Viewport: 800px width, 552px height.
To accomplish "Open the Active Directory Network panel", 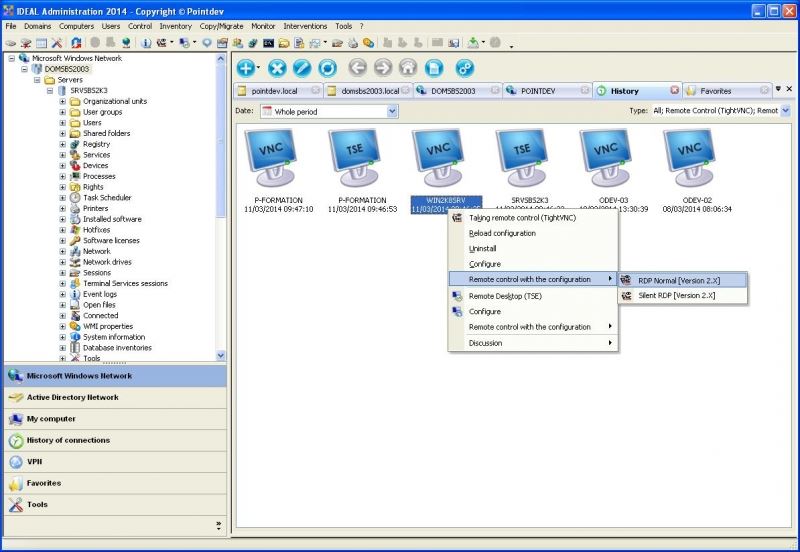I will [x=72, y=397].
